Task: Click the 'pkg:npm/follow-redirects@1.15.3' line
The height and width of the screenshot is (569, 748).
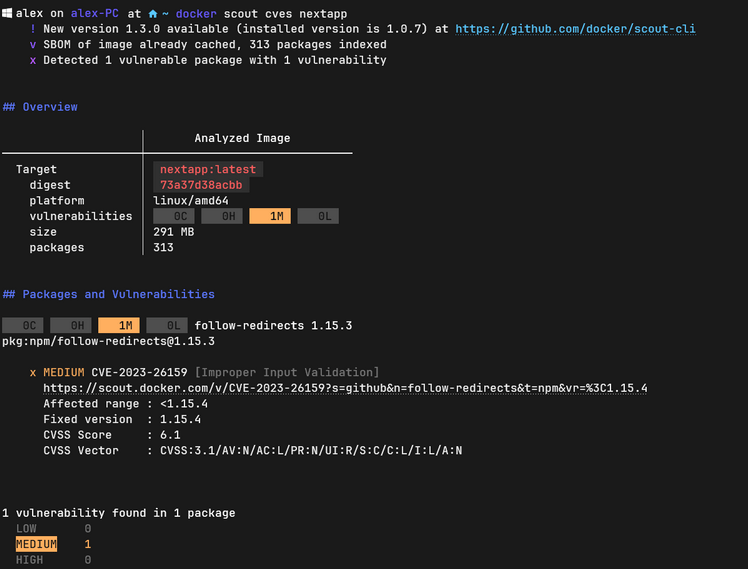Action: tap(108, 341)
